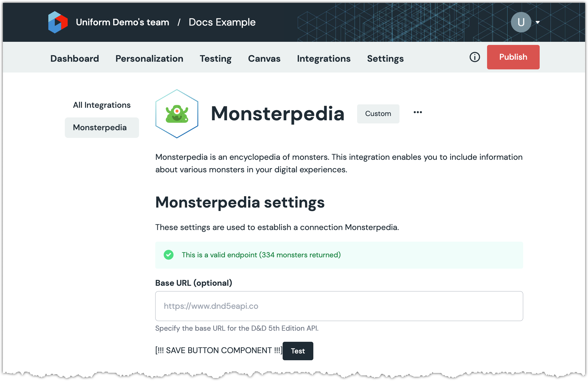Select All Integrations in sidebar

(102, 105)
